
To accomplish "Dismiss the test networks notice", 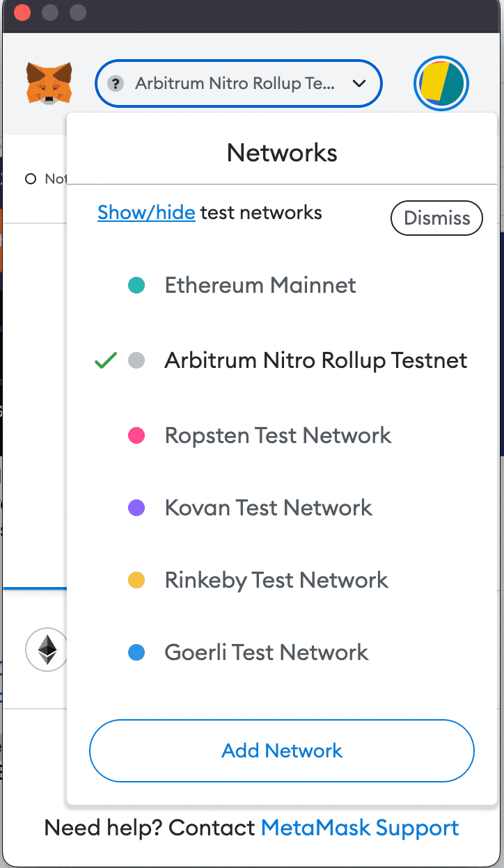I will click(x=436, y=218).
